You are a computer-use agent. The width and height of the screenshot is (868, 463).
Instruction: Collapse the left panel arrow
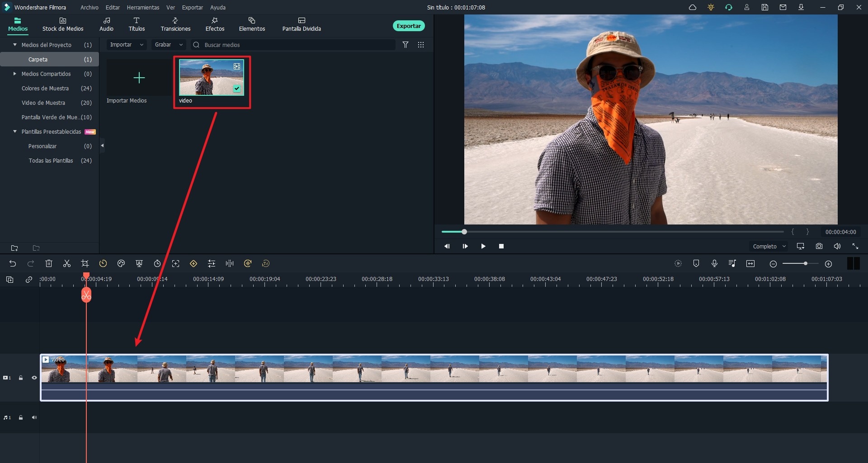[x=102, y=145]
